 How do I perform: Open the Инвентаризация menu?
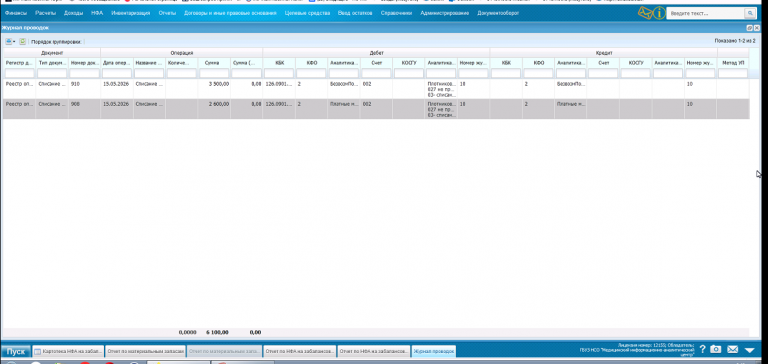(x=130, y=13)
